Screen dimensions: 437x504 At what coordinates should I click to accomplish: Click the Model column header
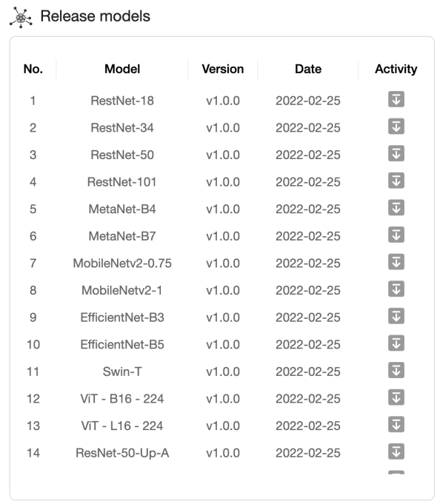click(x=122, y=69)
